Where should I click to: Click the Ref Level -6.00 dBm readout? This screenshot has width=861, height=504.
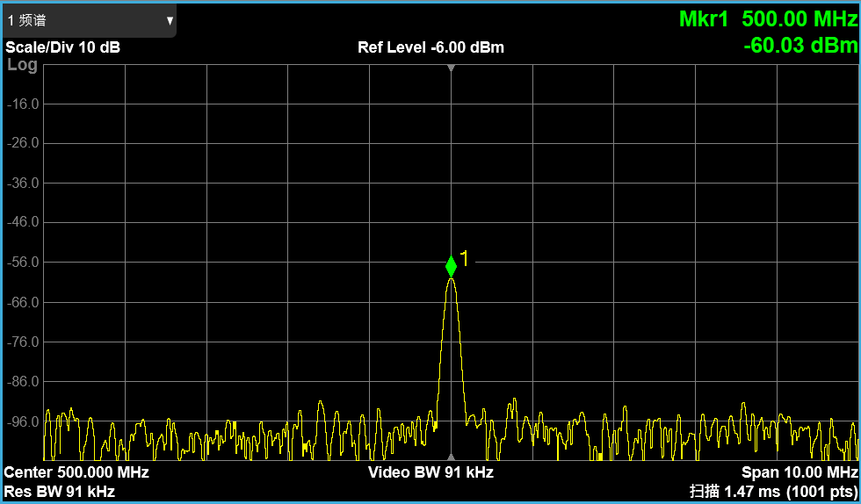point(430,47)
